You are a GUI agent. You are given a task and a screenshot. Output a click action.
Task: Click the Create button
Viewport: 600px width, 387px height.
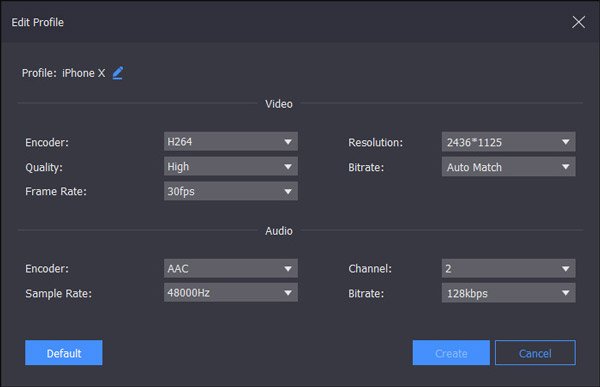tap(451, 353)
